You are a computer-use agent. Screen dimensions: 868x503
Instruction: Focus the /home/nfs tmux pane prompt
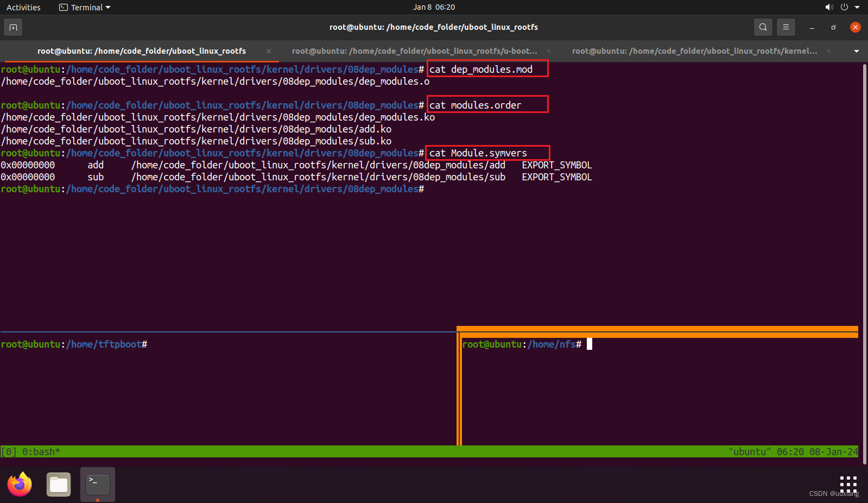coord(522,344)
